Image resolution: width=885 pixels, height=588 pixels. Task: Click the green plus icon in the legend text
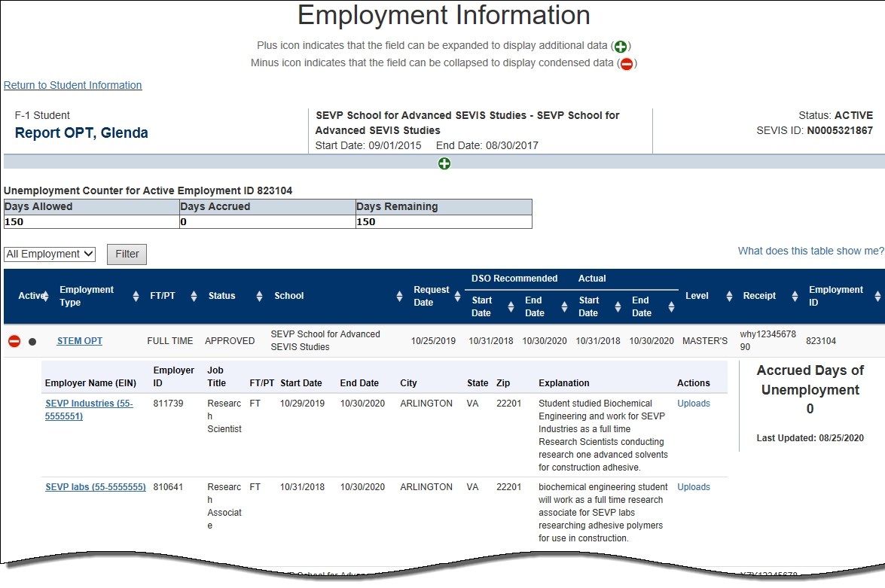click(x=621, y=47)
